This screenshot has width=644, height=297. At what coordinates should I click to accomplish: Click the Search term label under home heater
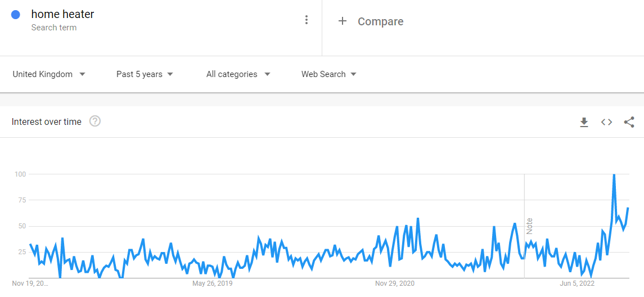click(x=54, y=28)
